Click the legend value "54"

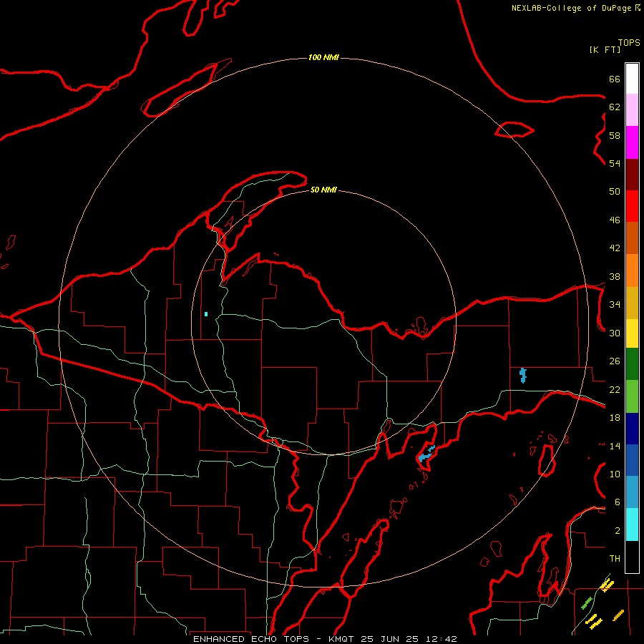point(615,163)
